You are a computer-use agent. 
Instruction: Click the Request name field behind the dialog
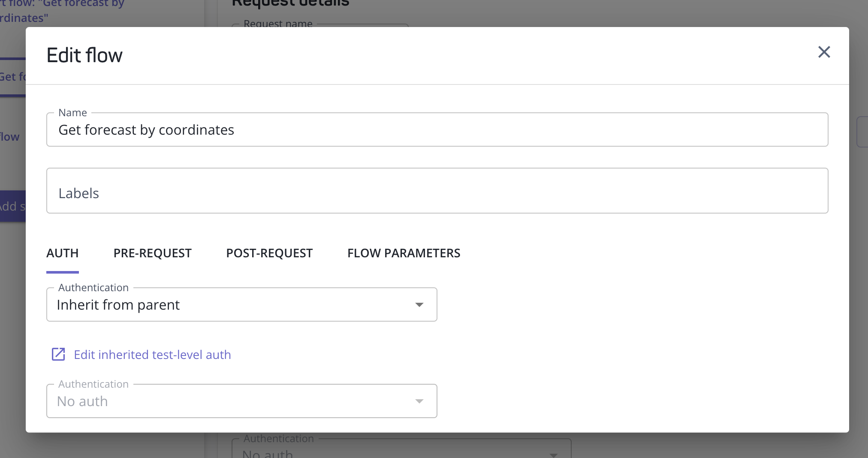coord(319,23)
